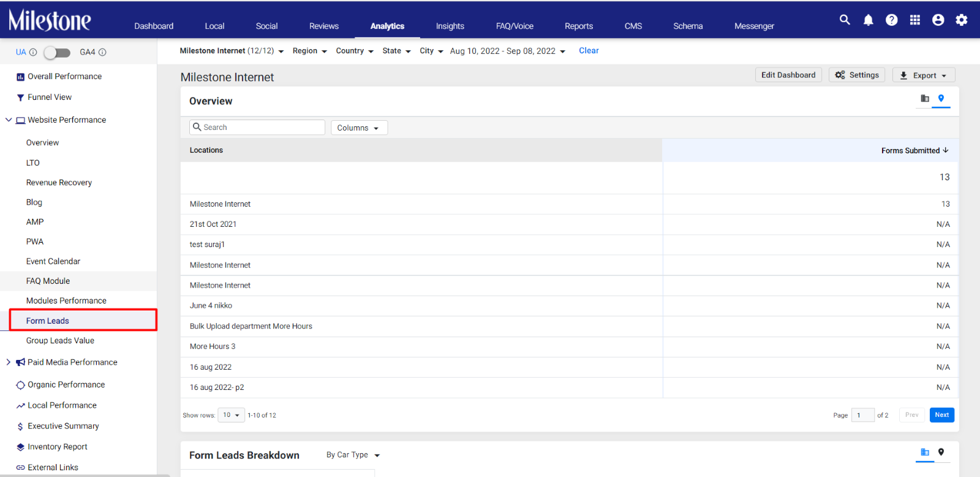
Task: Go to the Social tab
Action: coord(266,26)
